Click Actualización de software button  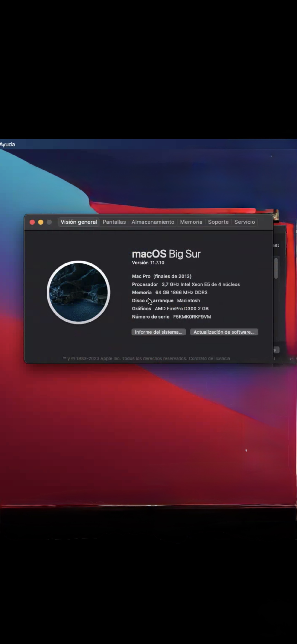click(x=224, y=332)
